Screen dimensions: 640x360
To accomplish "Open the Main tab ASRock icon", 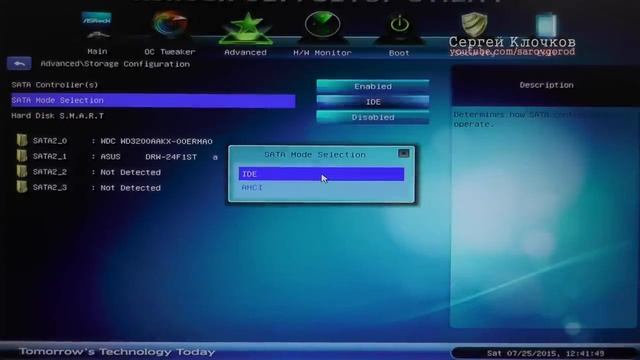I will [x=97, y=25].
